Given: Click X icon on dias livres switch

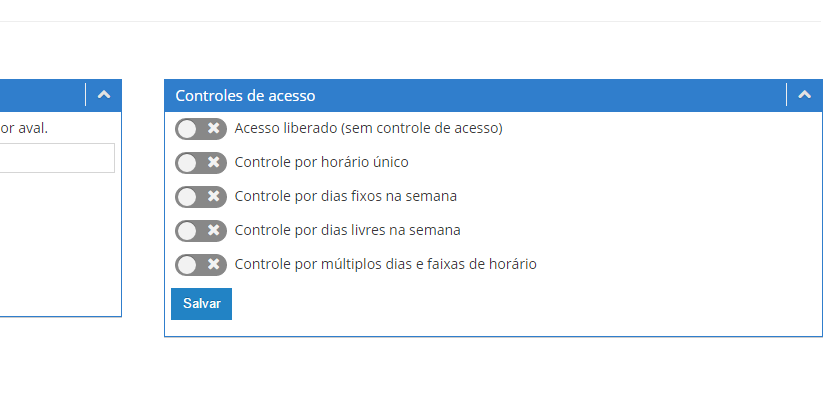Looking at the screenshot, I should 213,231.
